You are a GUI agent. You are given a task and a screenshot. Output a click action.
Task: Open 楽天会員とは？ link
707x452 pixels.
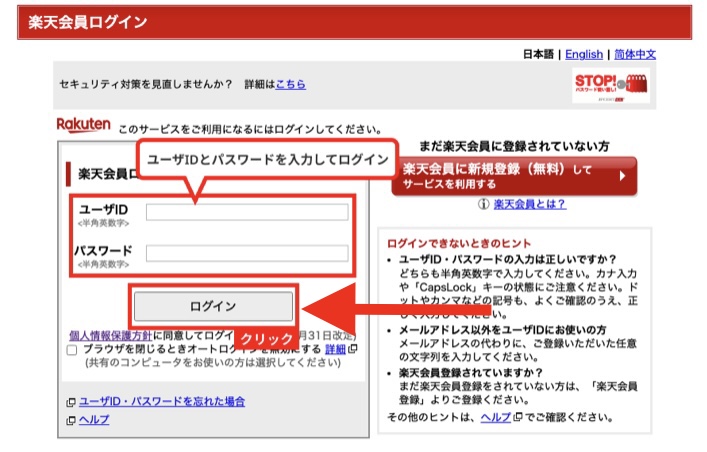[530, 204]
